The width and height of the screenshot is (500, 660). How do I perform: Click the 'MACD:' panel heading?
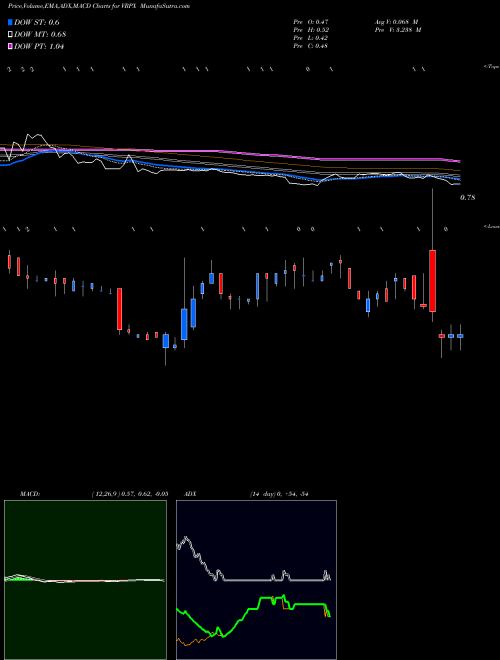[30, 494]
